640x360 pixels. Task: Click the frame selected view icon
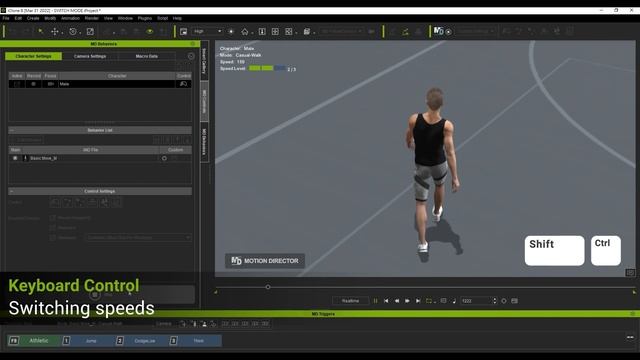click(x=262, y=31)
